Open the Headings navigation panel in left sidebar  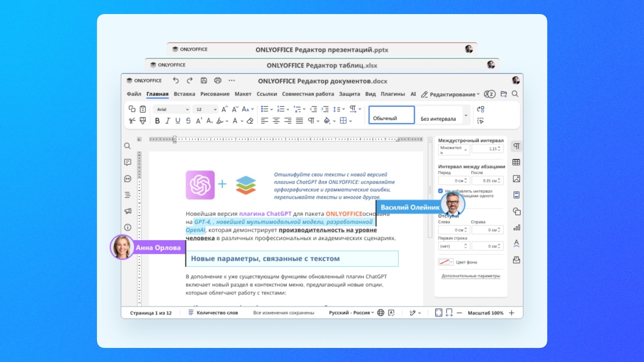(127, 195)
